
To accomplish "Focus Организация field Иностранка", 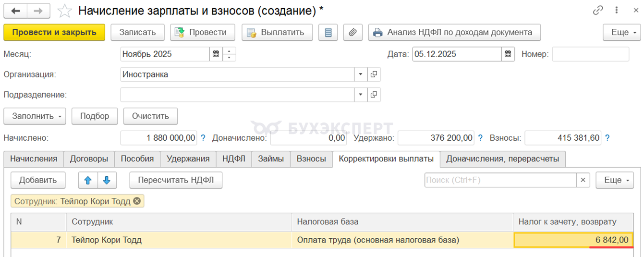I will click(237, 74).
